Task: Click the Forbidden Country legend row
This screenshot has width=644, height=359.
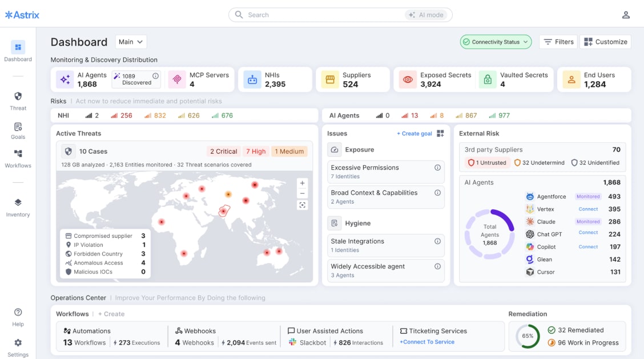Action: [x=105, y=254]
